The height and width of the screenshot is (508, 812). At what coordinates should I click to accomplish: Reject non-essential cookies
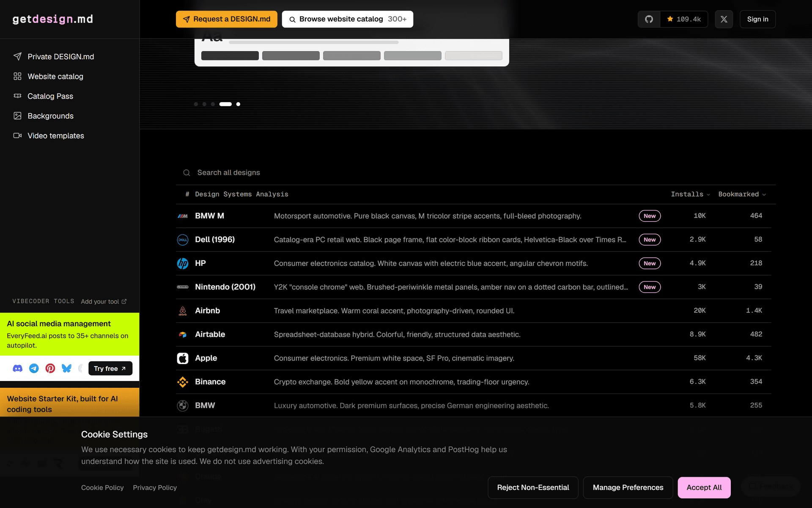[533, 488]
